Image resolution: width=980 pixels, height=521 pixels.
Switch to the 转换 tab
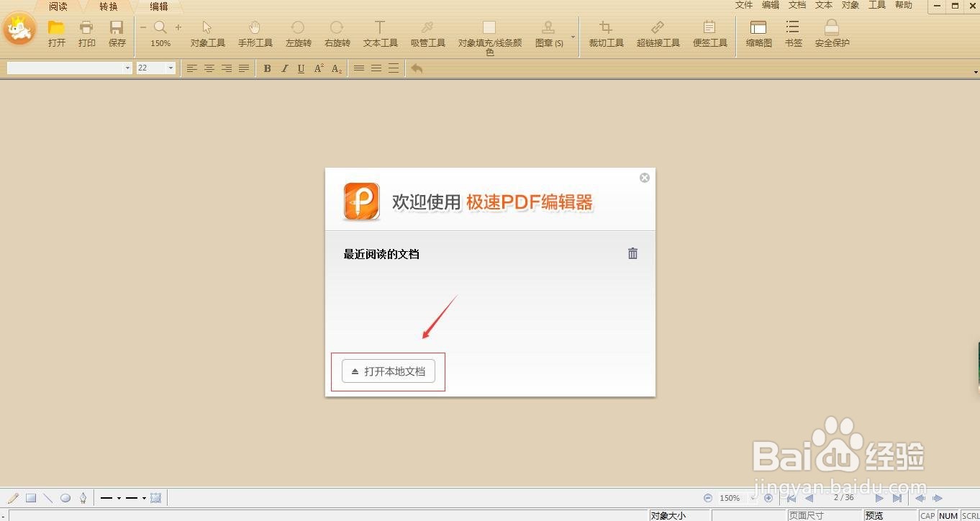(109, 6)
